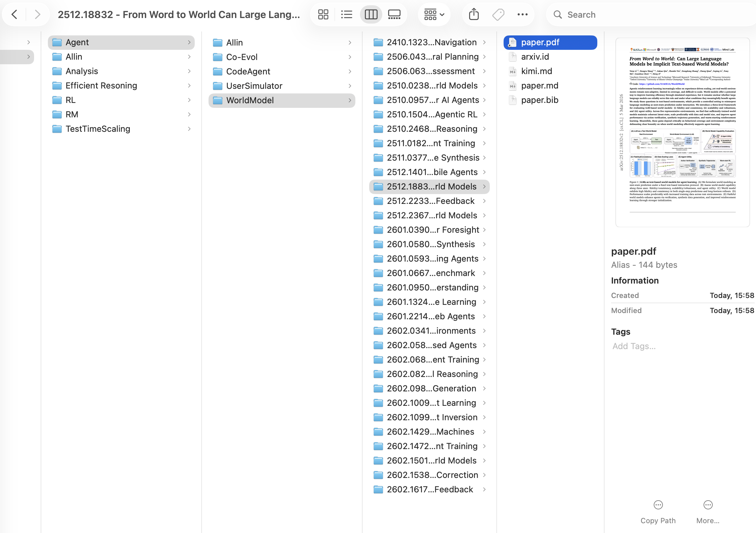Screen dimensions: 756x533
Task: Select the kimi.md file
Action: [550, 71]
